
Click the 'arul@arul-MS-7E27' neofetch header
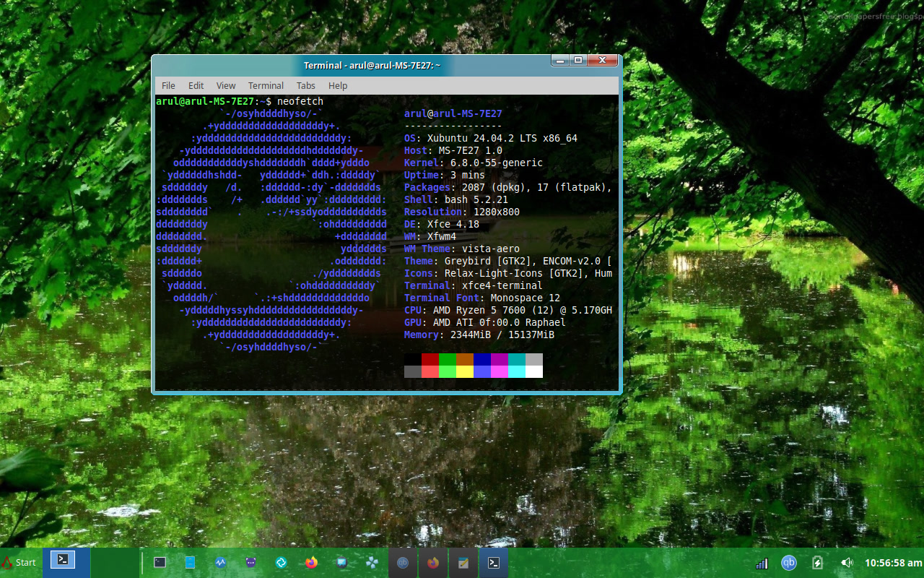[x=453, y=113]
